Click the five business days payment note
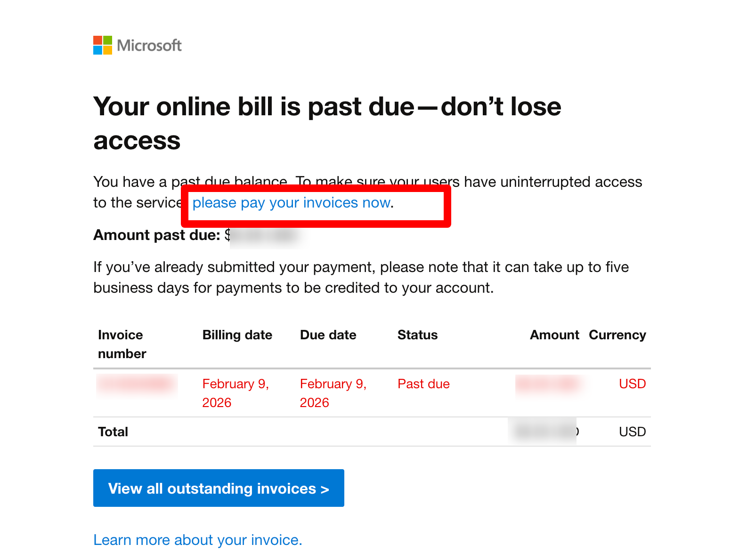Screen dimensions: 731x560 (361, 277)
